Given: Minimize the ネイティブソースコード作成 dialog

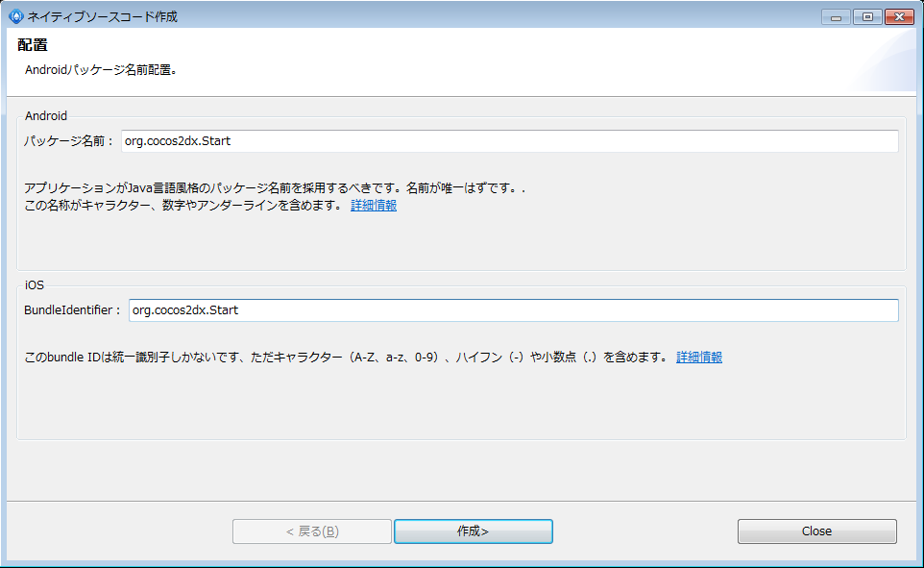Looking at the screenshot, I should point(835,16).
